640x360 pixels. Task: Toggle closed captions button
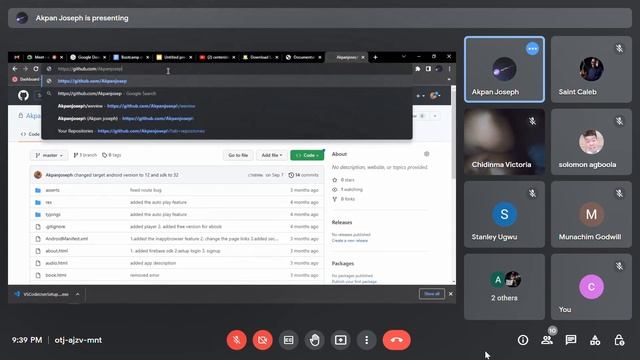coord(289,340)
